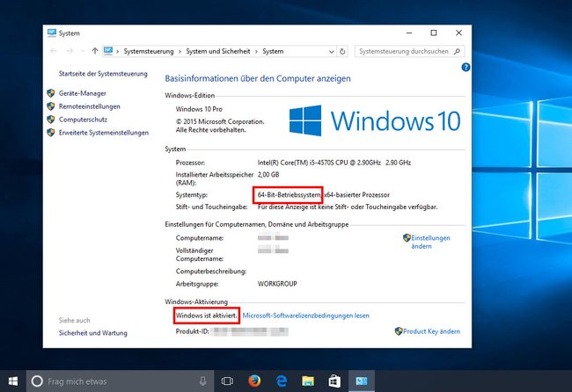This screenshot has width=572, height=392.
Task: Expand the address bar history dropdown
Action: pos(331,51)
